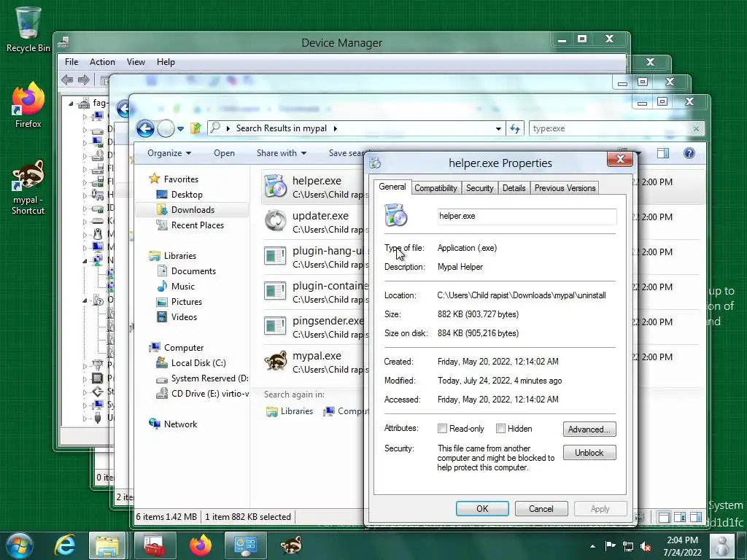Click the type:exe search field

[x=610, y=128]
